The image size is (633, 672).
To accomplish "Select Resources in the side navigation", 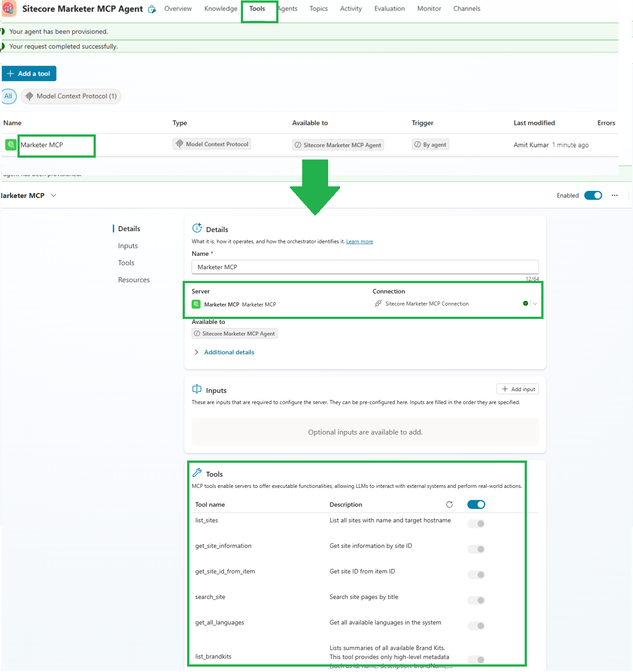I will [x=134, y=280].
